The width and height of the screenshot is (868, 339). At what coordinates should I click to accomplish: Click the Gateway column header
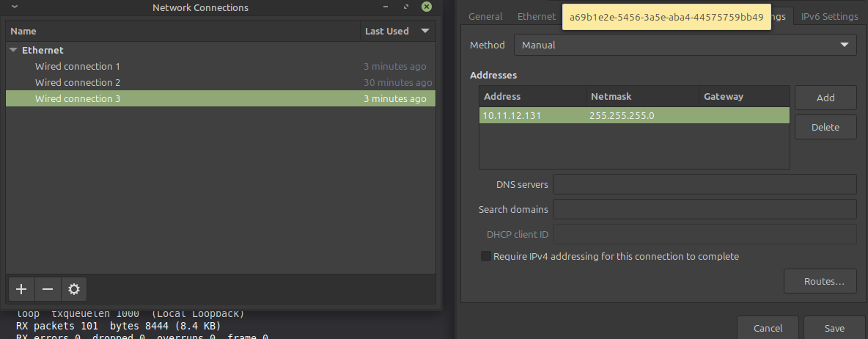coord(744,96)
